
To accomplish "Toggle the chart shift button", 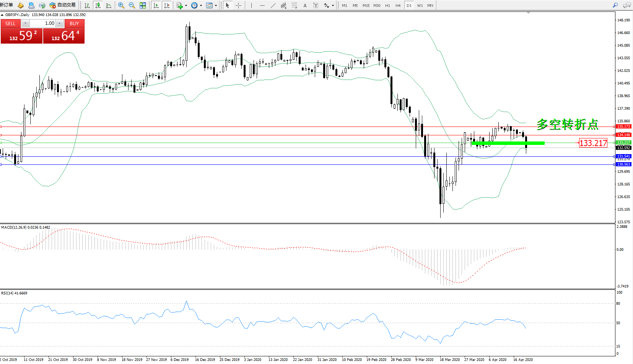I will (x=167, y=5).
